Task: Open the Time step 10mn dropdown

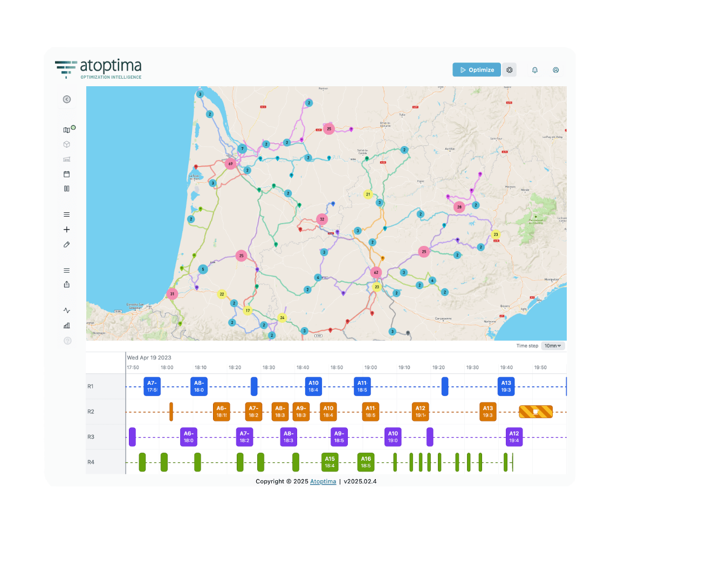Action: click(x=553, y=346)
